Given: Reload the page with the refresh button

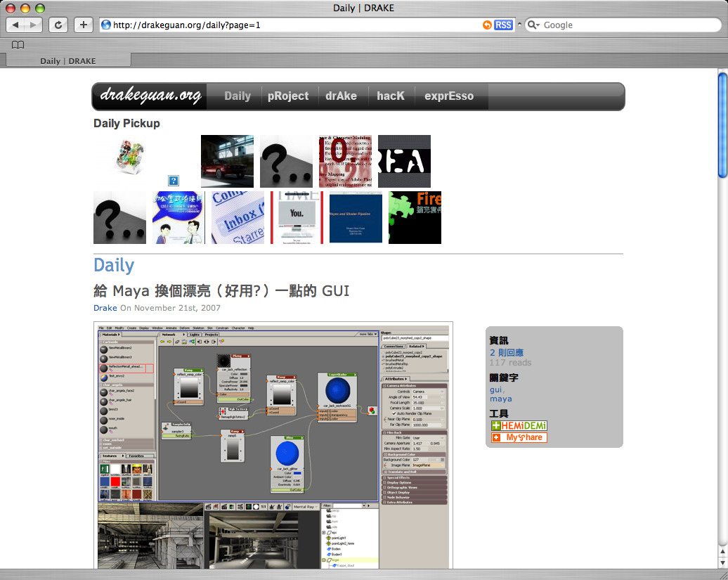Looking at the screenshot, I should point(58,25).
